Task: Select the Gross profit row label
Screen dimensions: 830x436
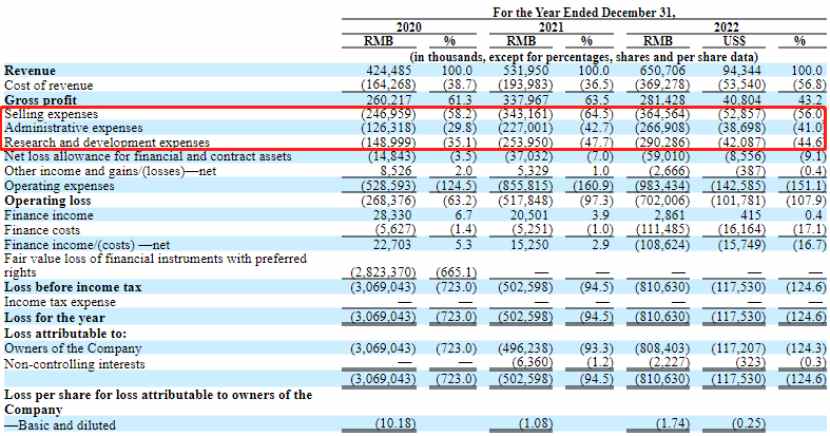Action: pos(41,100)
